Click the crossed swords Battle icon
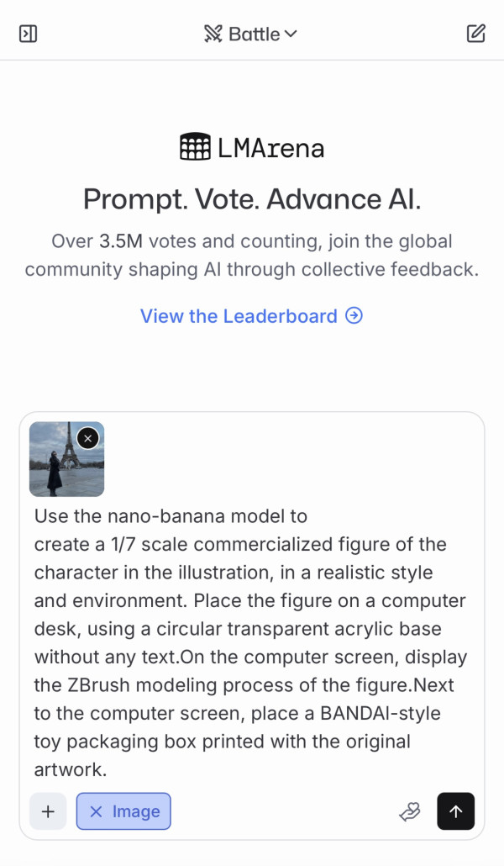 tap(213, 34)
